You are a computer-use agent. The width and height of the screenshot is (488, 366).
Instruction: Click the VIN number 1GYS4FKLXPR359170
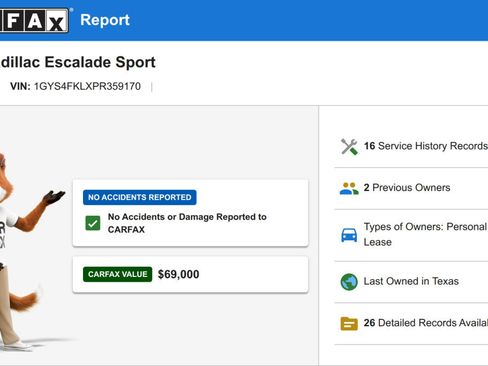click(87, 86)
